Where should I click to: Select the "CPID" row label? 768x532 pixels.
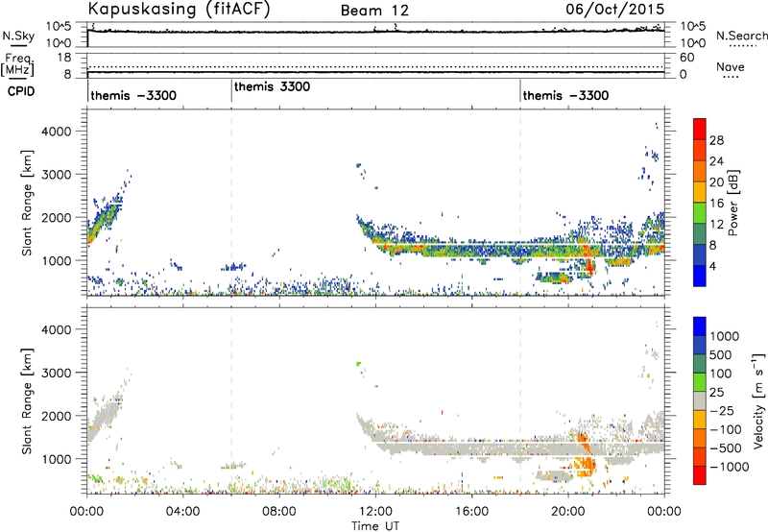click(x=21, y=91)
